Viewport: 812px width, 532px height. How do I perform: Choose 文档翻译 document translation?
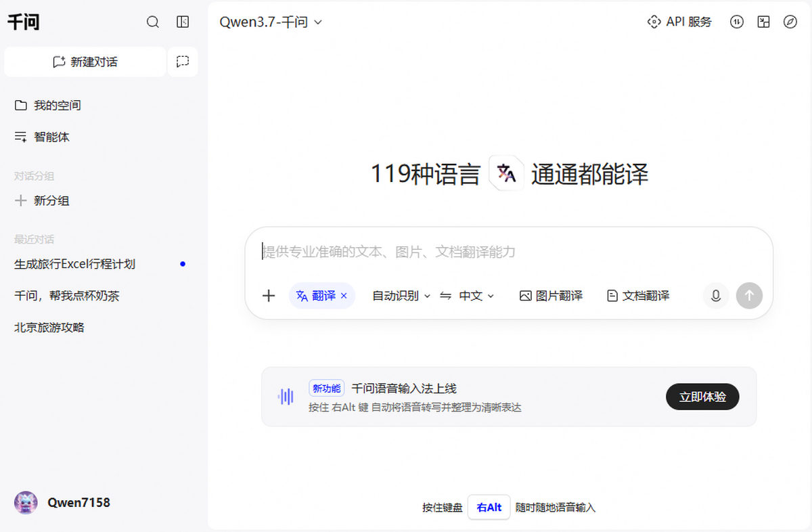pyautogui.click(x=638, y=296)
